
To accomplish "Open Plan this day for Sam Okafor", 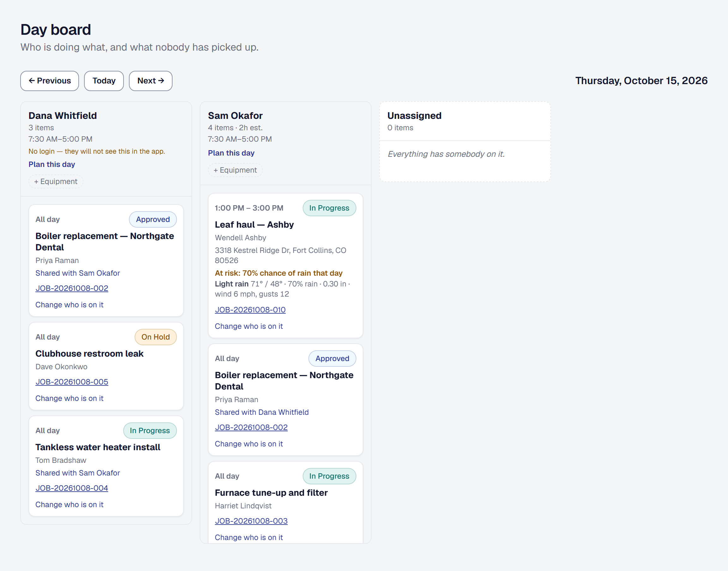I will click(x=231, y=153).
